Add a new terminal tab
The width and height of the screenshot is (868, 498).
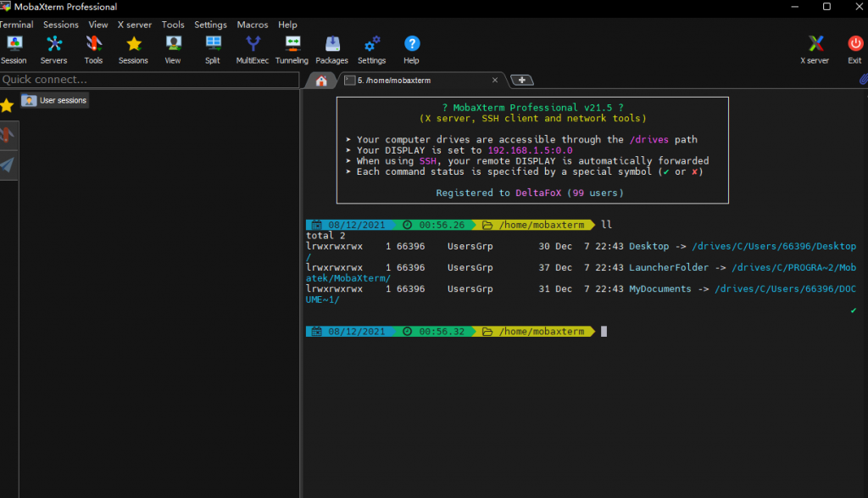pos(522,80)
